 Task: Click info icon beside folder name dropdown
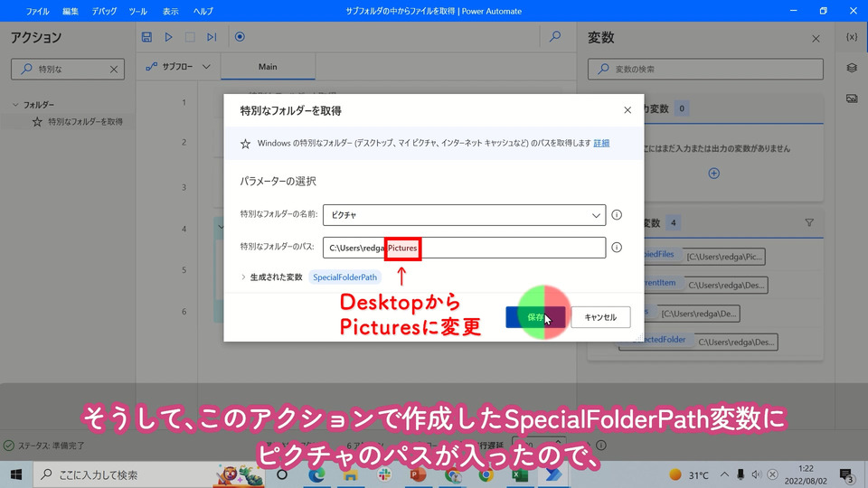pyautogui.click(x=617, y=215)
